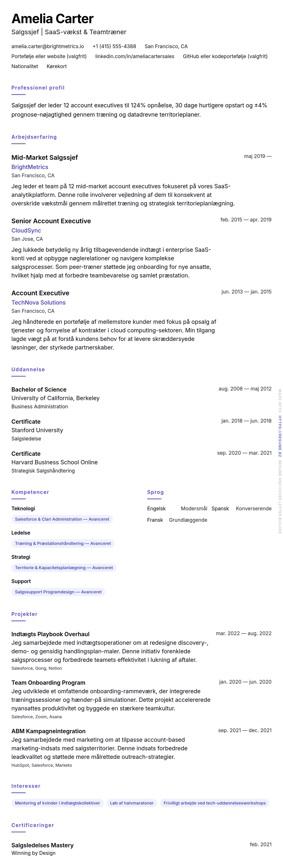
Task: Open the TechNova Solutions company link
Action: pos(38,303)
